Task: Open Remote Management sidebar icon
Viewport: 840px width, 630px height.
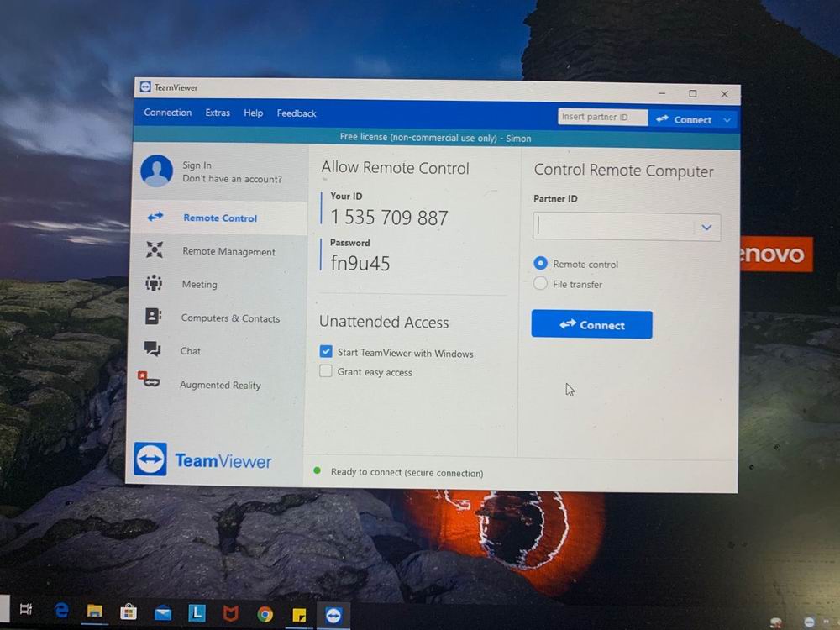Action: point(155,249)
